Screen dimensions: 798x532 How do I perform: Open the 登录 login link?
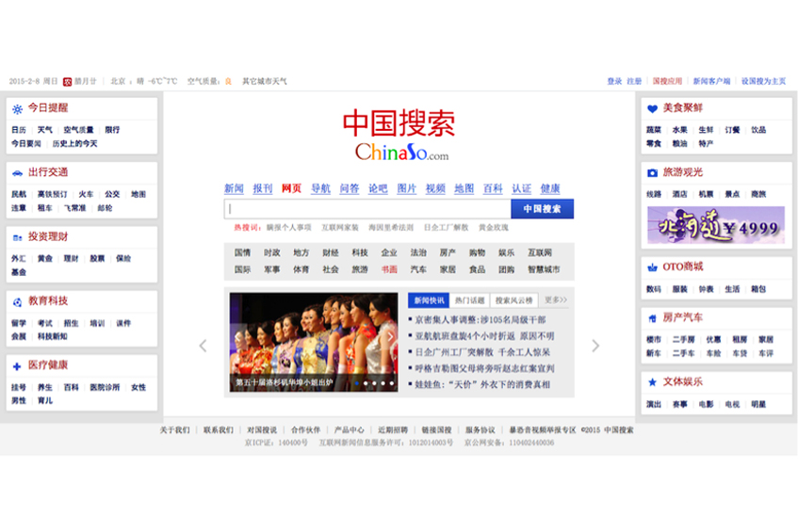point(614,81)
